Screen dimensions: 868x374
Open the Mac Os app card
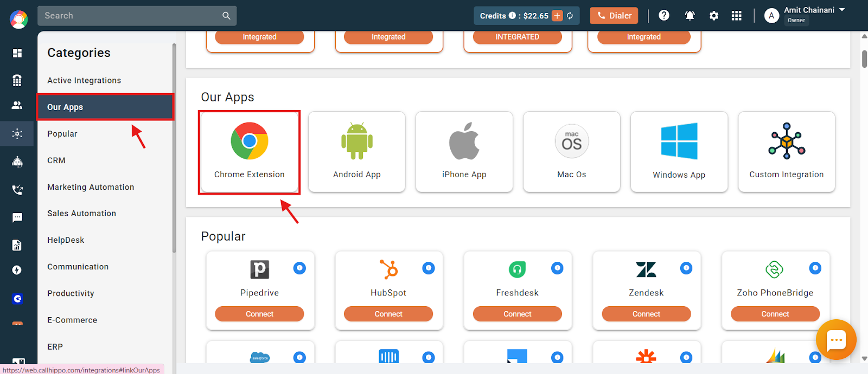(x=571, y=152)
